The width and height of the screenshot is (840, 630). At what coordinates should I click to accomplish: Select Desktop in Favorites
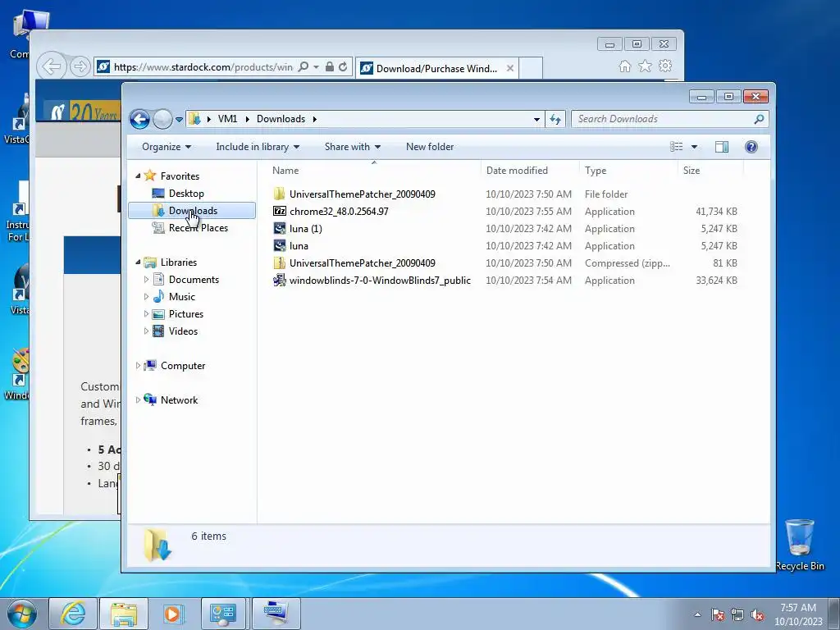[x=186, y=194]
